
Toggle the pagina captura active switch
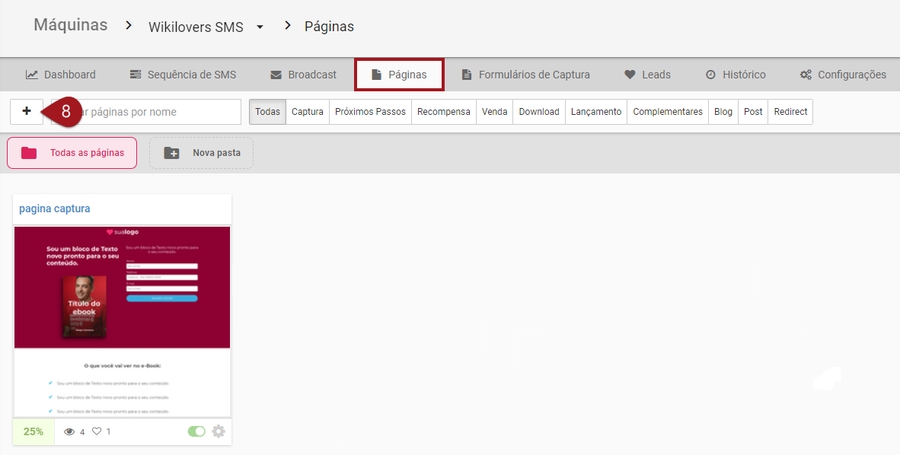197,432
